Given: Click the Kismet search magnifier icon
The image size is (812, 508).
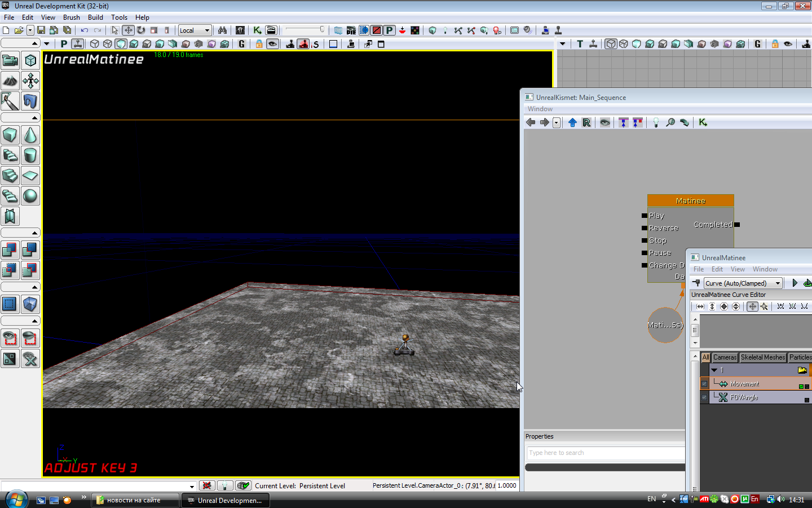Looking at the screenshot, I should (670, 122).
